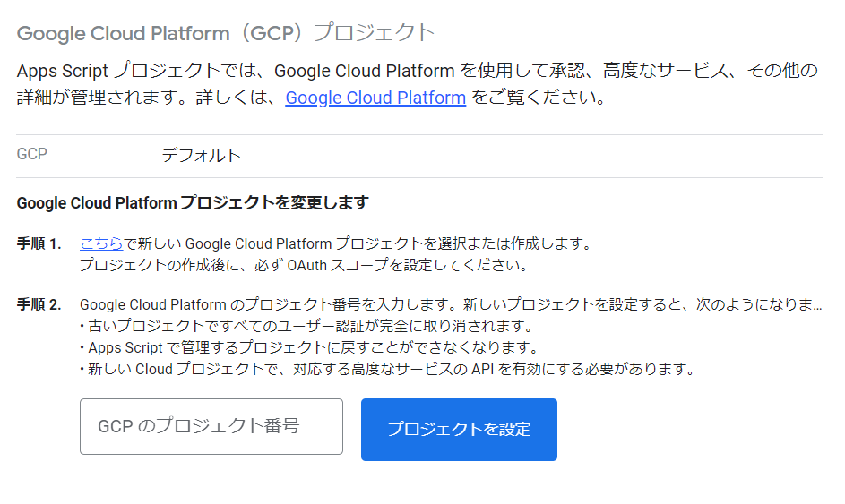Click the truncated step 2 project number sentence
The width and height of the screenshot is (845, 504).
pyautogui.click(x=451, y=304)
